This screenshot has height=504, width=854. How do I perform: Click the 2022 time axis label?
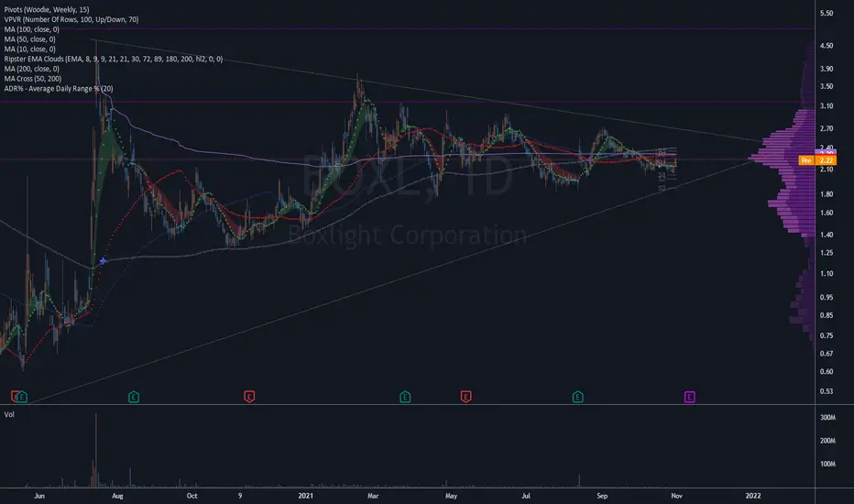pos(753,496)
